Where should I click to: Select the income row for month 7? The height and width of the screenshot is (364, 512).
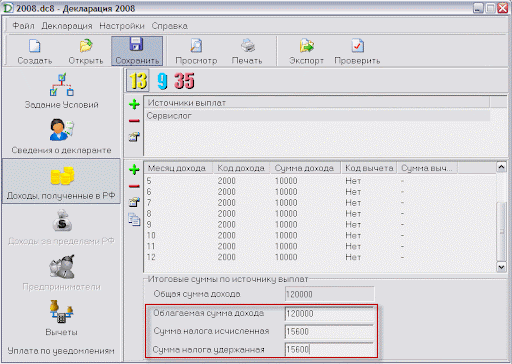(x=320, y=203)
